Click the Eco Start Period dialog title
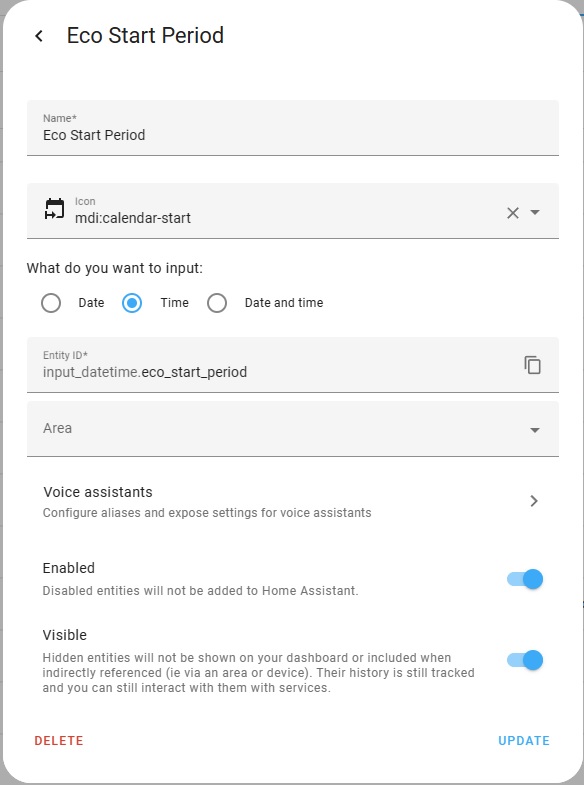 click(145, 36)
